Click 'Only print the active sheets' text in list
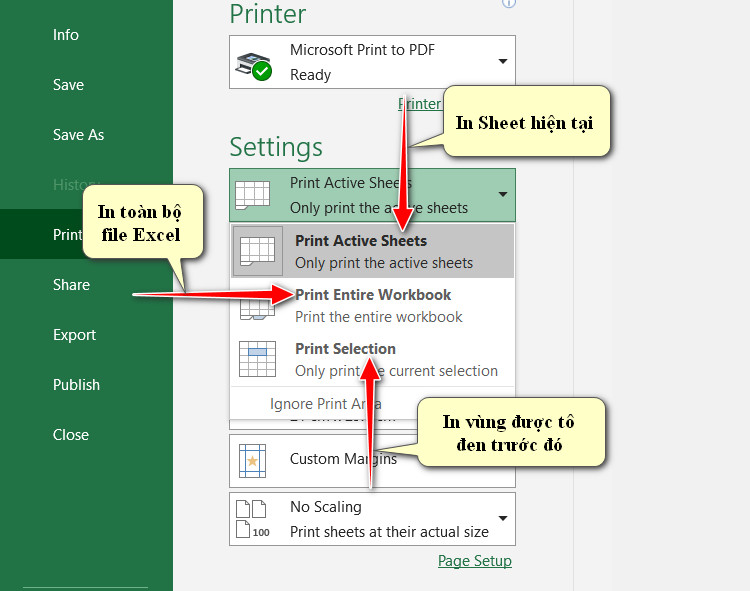The image size is (750, 591). click(x=384, y=263)
